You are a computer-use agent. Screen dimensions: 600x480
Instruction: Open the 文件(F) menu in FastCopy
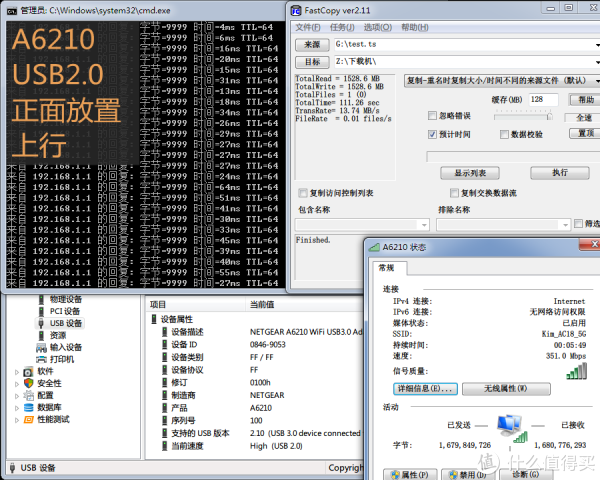click(x=308, y=28)
